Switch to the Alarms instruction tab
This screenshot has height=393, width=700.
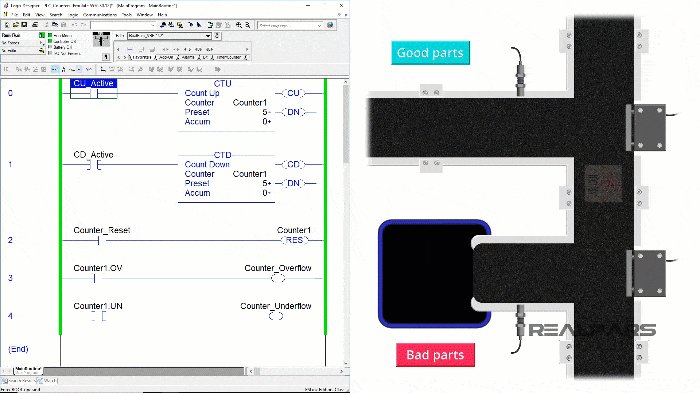[188, 58]
